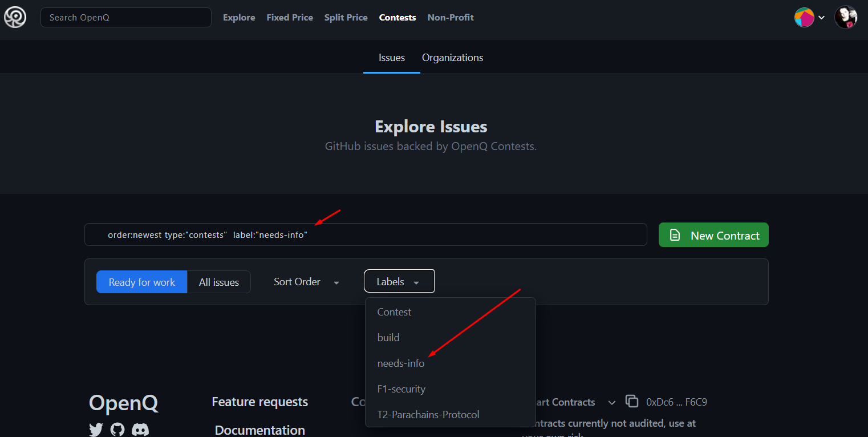Click the Search OpenQ field
This screenshot has width=868, height=437.
pyautogui.click(x=125, y=17)
